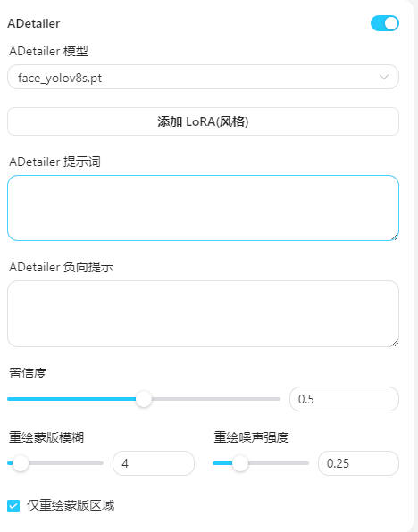Click the 重绘噪声强度 slider handle
Screen dimensions: 418x532
(240, 463)
